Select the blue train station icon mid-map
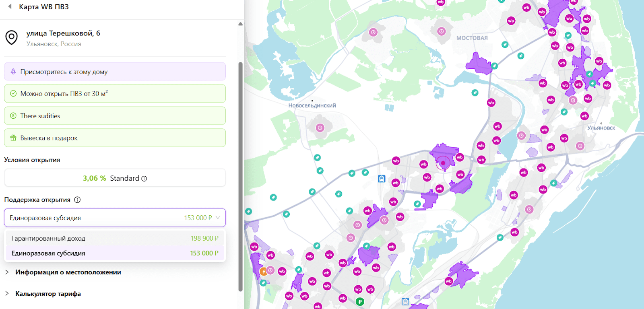 pos(382,179)
